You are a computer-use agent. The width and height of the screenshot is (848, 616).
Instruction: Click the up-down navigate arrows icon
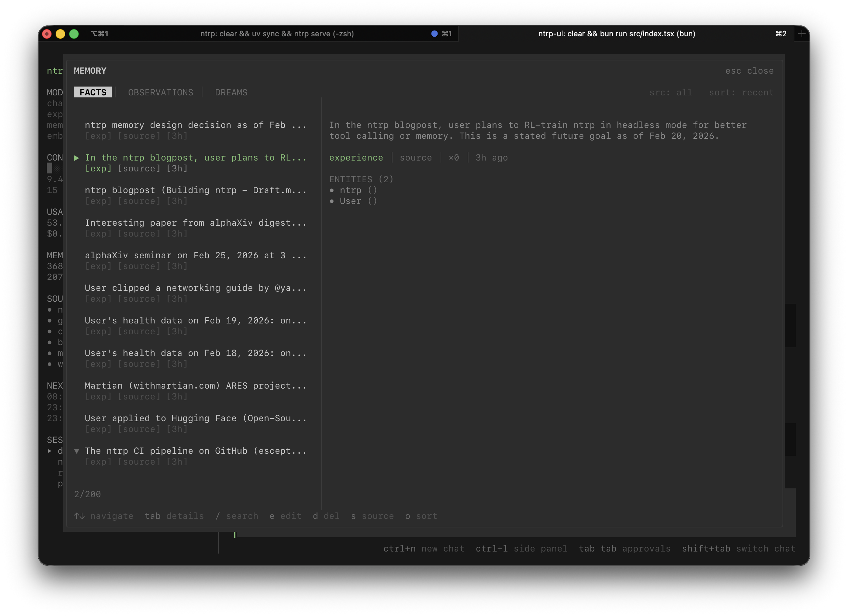point(79,516)
